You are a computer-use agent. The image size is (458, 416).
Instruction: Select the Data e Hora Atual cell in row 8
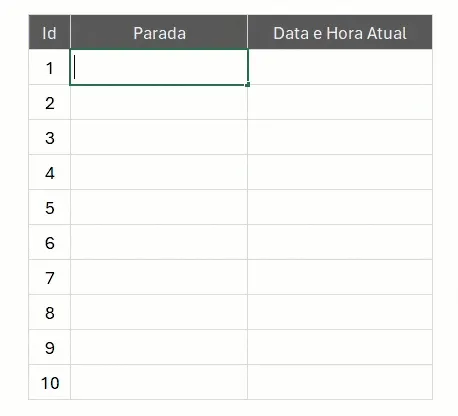[340, 312]
